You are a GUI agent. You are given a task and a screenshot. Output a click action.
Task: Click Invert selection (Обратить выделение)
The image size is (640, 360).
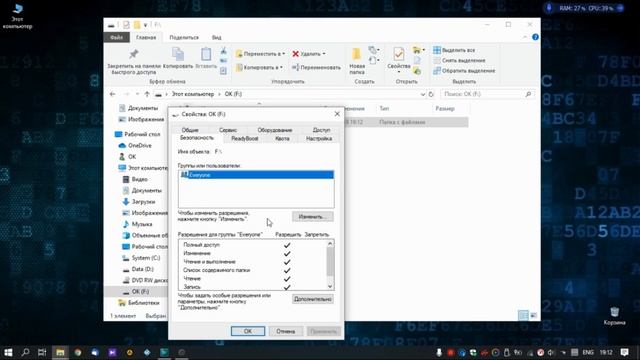click(464, 71)
